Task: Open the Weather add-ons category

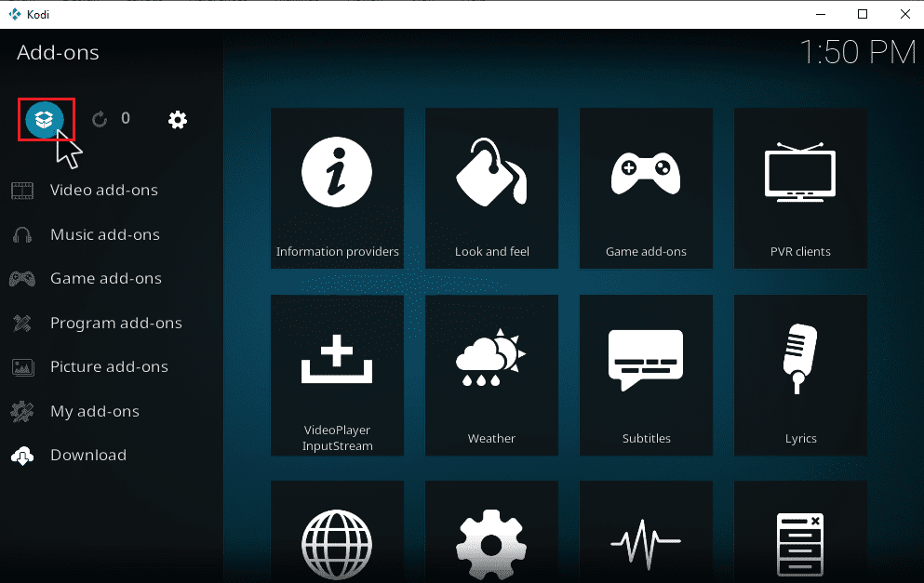Action: click(x=491, y=375)
